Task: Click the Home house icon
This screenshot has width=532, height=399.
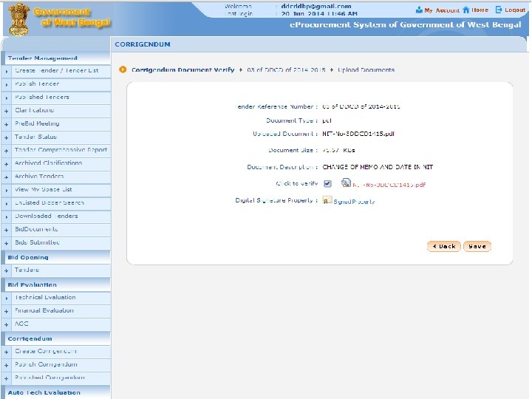Action: 466,10
